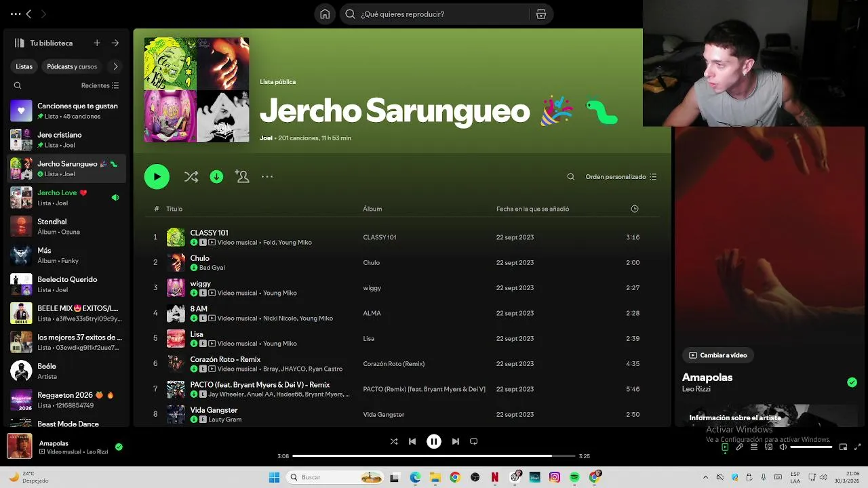Screen dimensions: 868x488
Task: Open Spotify Home with the house icon
Action: point(325,14)
